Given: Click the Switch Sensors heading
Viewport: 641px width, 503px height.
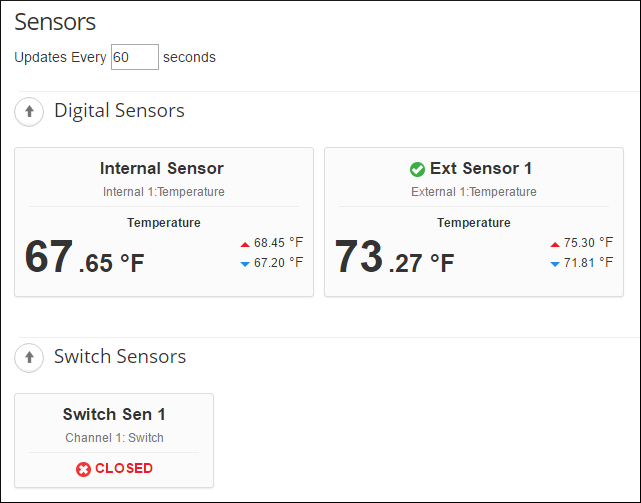Looking at the screenshot, I should [120, 356].
